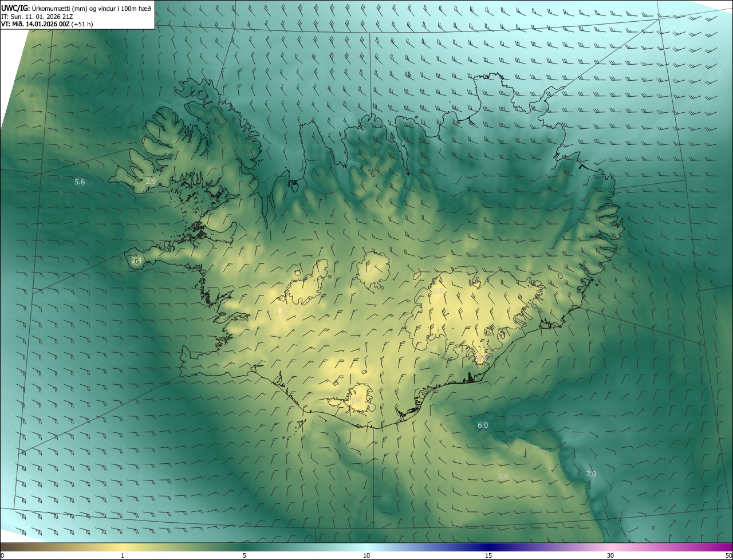Click the 2.4 label on the western peninsula tip

click(x=136, y=260)
